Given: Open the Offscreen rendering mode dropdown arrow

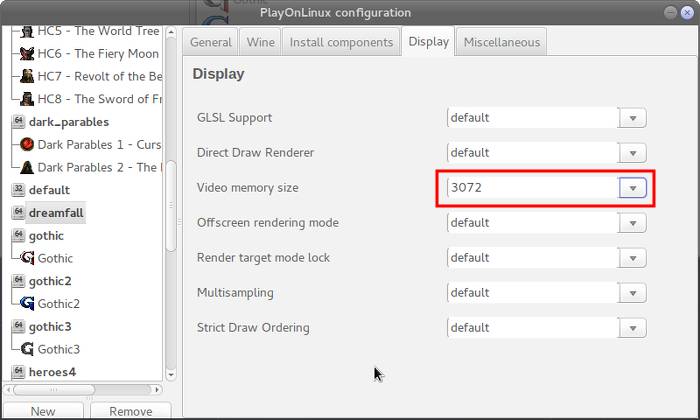Looking at the screenshot, I should point(633,223).
